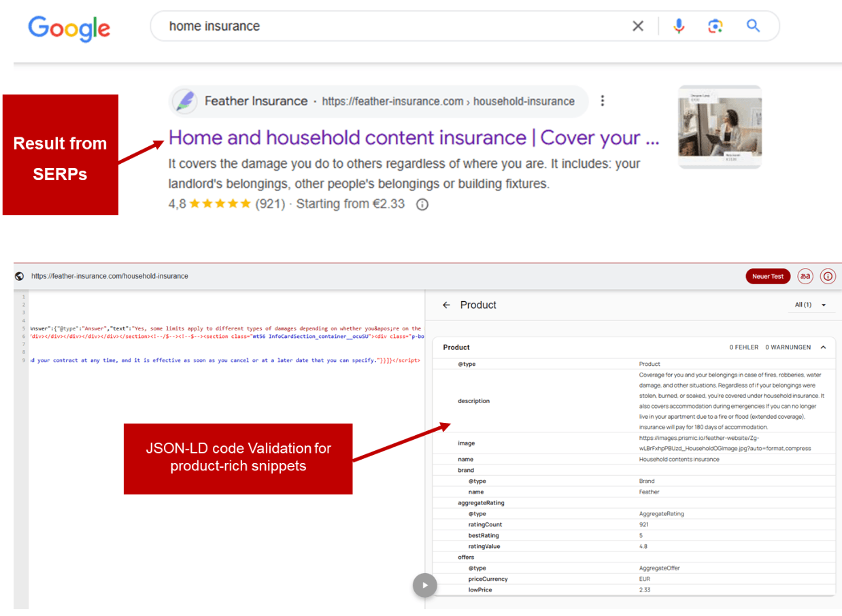Open the All (1) dropdown
The height and width of the screenshot is (616, 842).
(810, 305)
